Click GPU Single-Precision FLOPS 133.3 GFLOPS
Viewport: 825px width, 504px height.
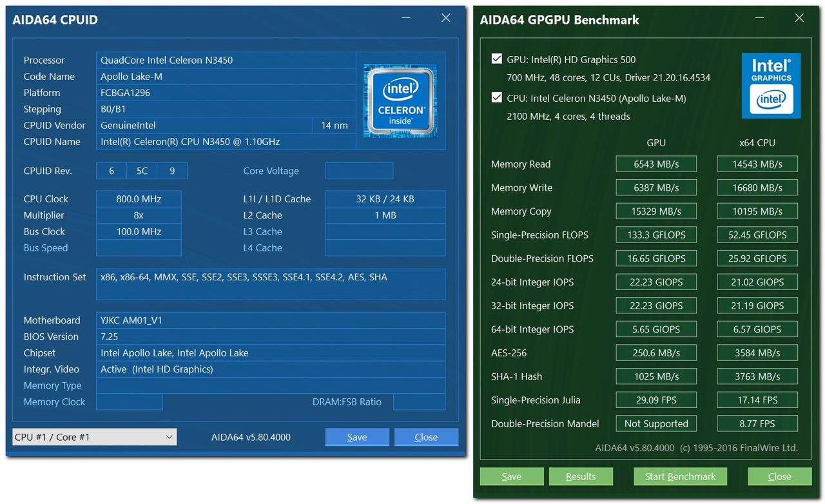pos(656,235)
